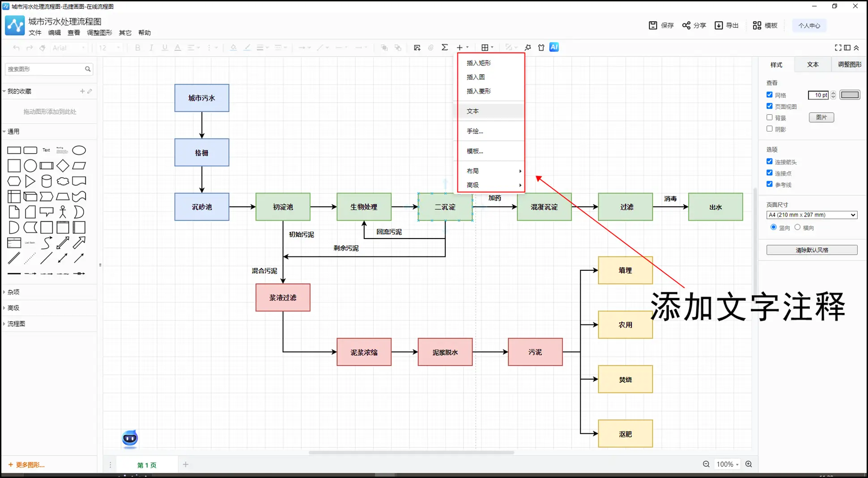Click the insert image toolbar icon

coord(417,47)
